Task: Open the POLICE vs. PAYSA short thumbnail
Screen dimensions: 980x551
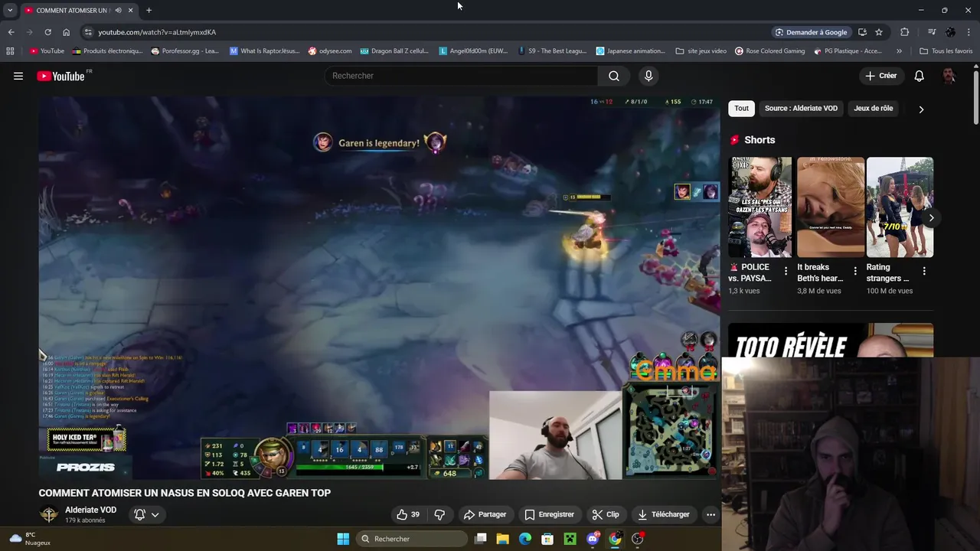Action: click(759, 207)
